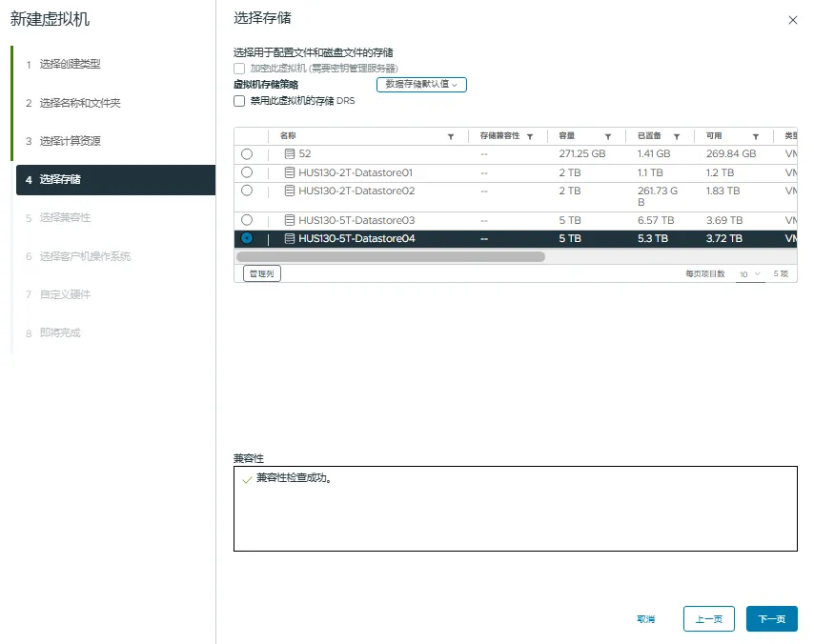Sort by the 名称 column header
Image resolution: width=814 pixels, height=644 pixels.
coord(288,136)
